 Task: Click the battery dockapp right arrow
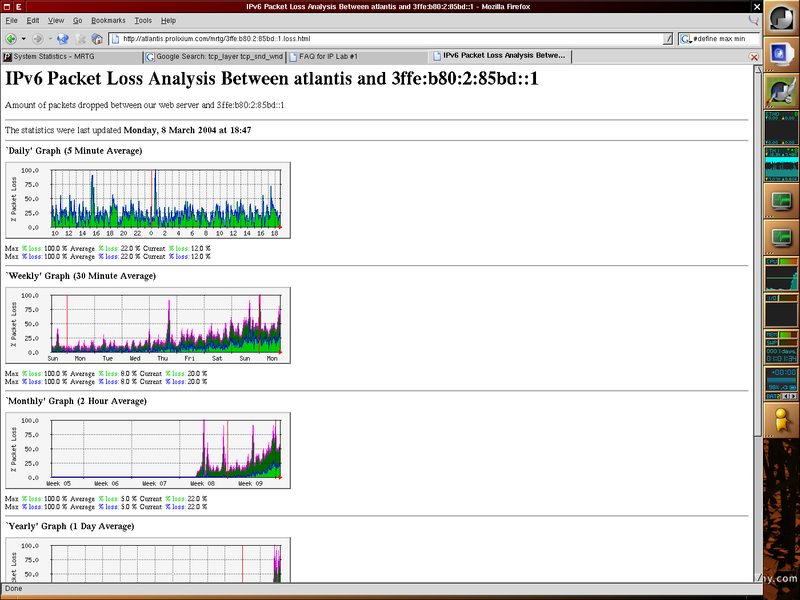tap(793, 396)
